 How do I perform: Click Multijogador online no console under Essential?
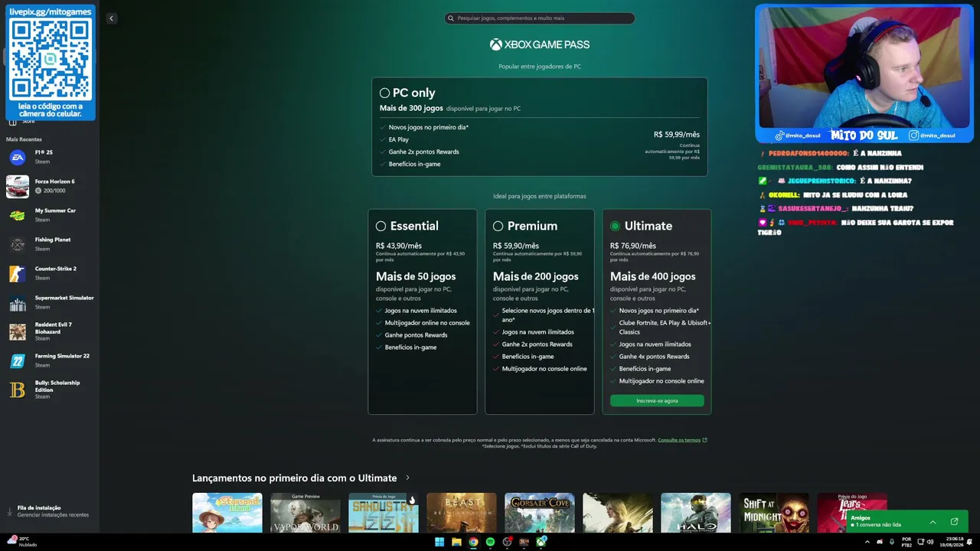tap(427, 323)
